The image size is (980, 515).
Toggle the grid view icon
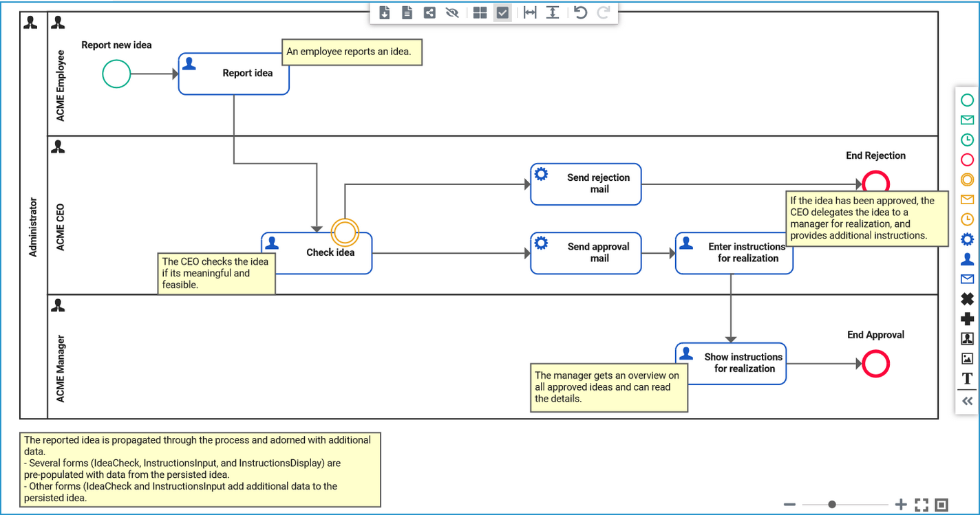[x=479, y=12]
